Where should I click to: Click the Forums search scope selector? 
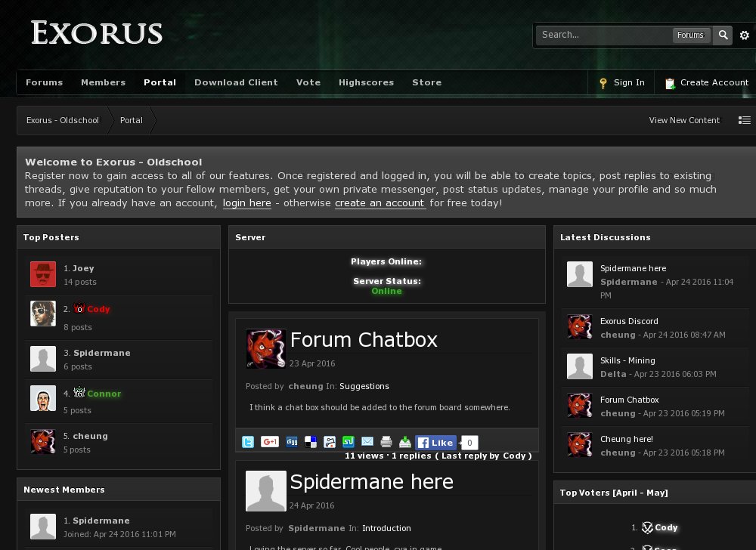click(x=691, y=35)
